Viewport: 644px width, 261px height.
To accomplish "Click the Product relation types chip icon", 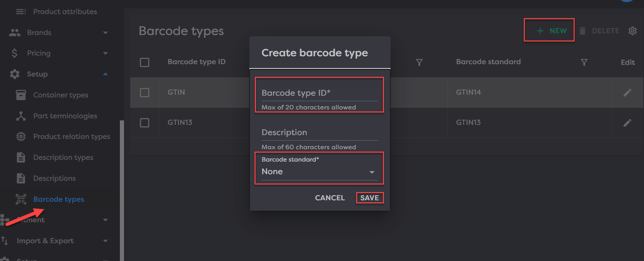I will pyautogui.click(x=21, y=137).
